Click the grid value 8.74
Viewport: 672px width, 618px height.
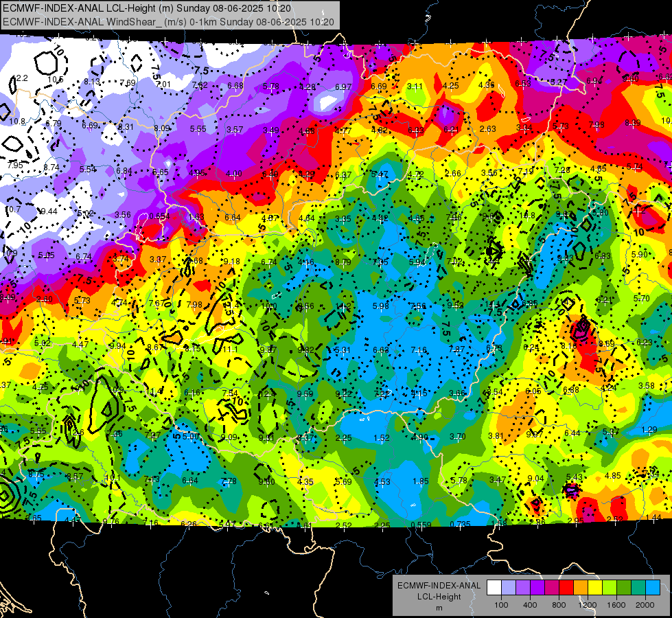[51, 168]
